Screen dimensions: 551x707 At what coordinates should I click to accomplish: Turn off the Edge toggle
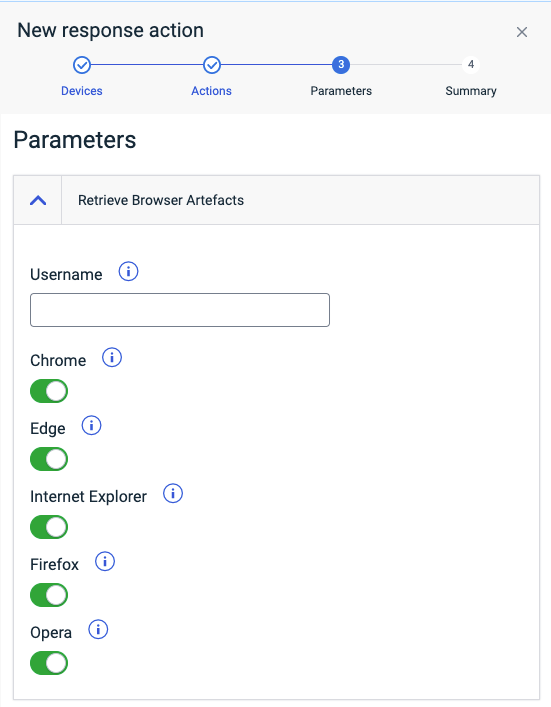click(x=49, y=459)
